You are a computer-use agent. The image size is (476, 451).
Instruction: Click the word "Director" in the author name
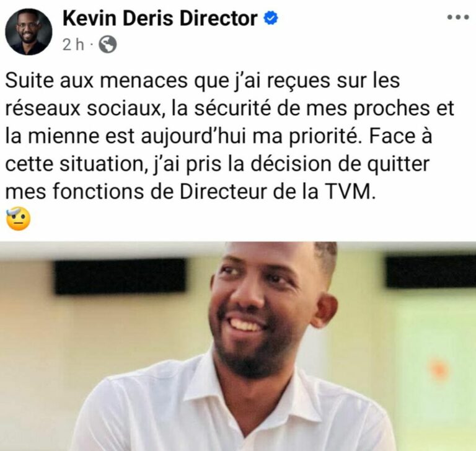[x=218, y=19]
